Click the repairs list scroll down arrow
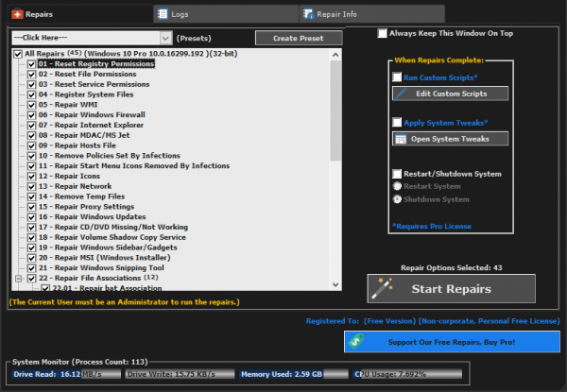This screenshot has height=392, width=567. tap(335, 284)
